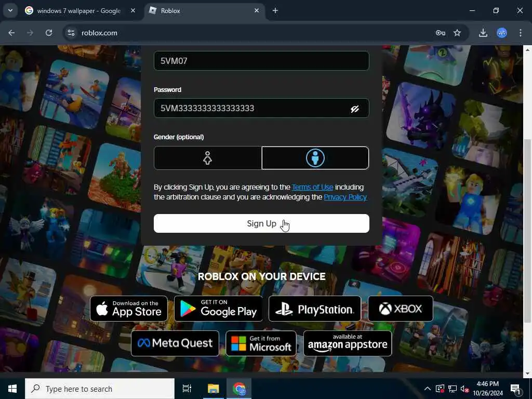Select the male gender option
This screenshot has width=532, height=399.
click(x=315, y=158)
